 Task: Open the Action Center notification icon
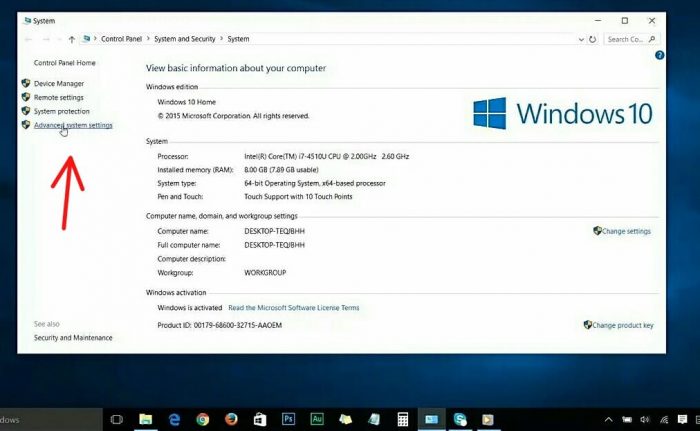(682, 419)
